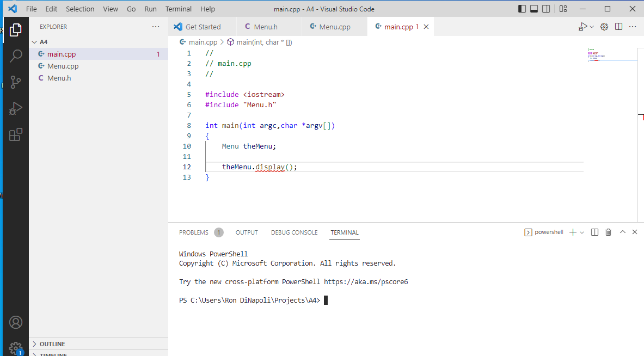The image size is (644, 356).
Task: Toggle the primary sidebar layout button
Action: pos(522,9)
